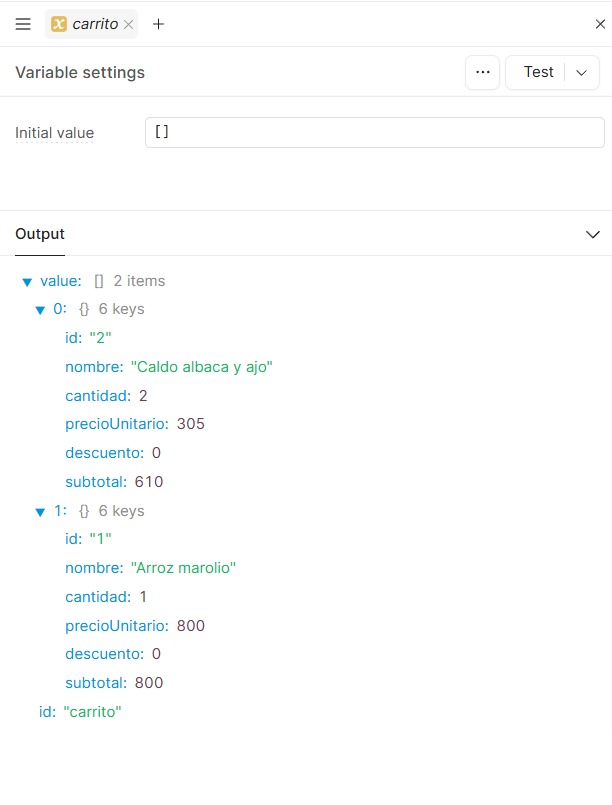Close the settings panel
Screen dimensions: 612x805
[x=600, y=24]
